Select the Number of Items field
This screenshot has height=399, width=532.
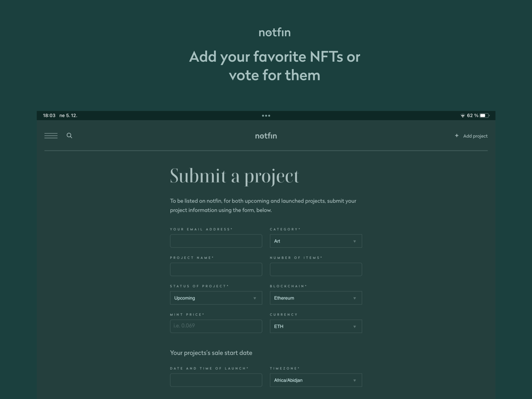[x=315, y=269]
